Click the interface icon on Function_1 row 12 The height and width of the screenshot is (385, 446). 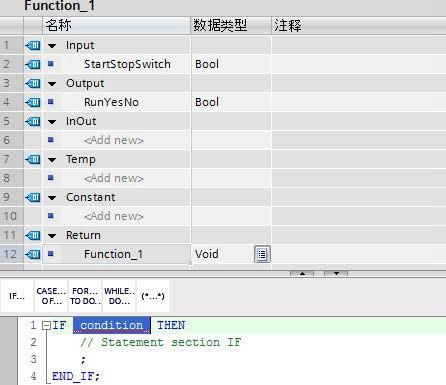[x=33, y=254]
